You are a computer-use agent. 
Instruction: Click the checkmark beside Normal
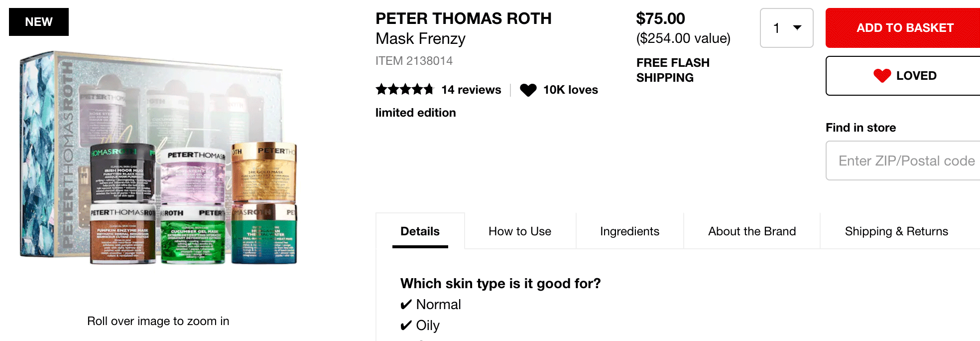point(406,305)
